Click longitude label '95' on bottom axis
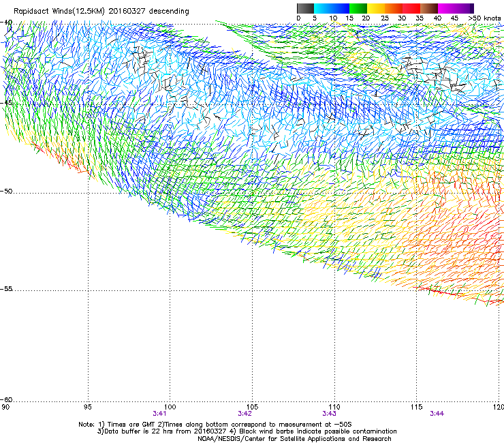Image resolution: width=504 pixels, height=443 pixels. [88, 407]
